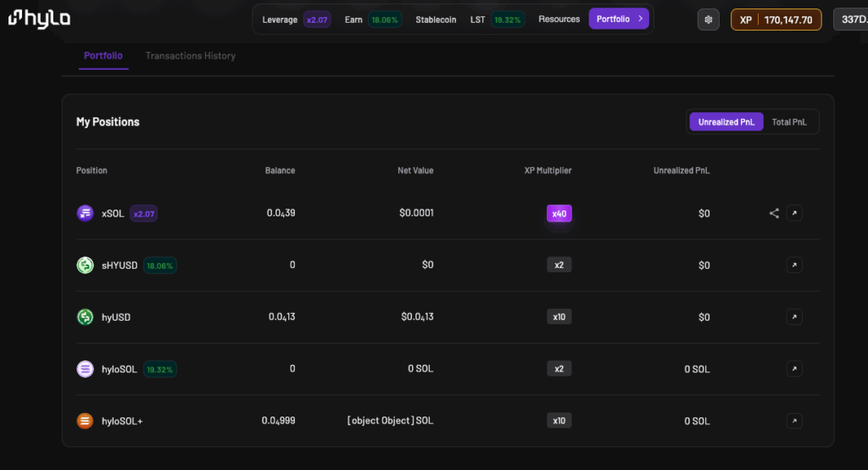Click the Net Value column header
The height and width of the screenshot is (470, 868).
(x=415, y=171)
